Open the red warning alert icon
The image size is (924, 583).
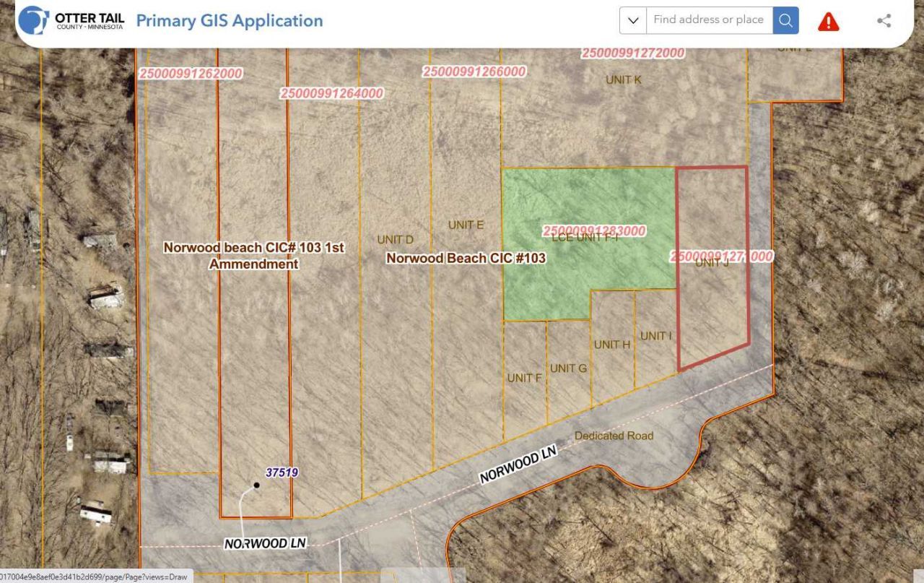[828, 22]
